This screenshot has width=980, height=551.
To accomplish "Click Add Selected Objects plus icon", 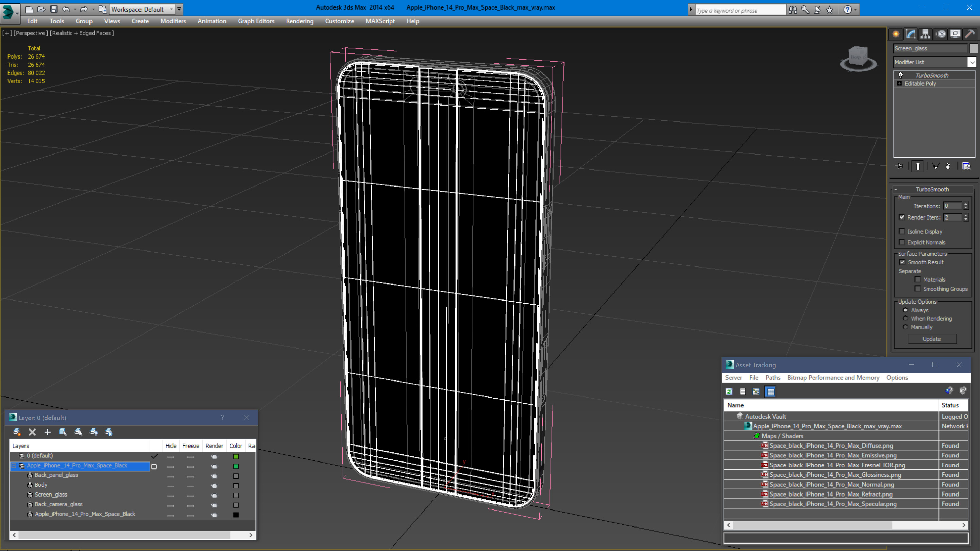I will [x=48, y=432].
